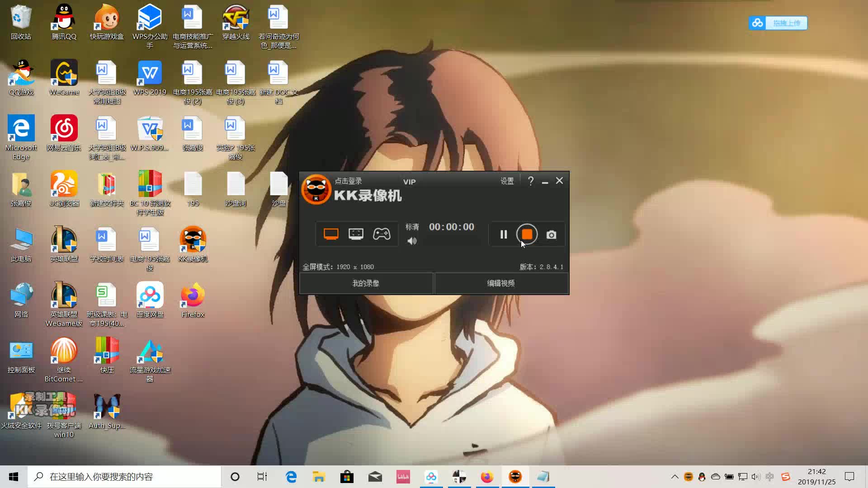Select the WeGame desktop icon
The height and width of the screenshot is (488, 868).
click(x=64, y=78)
